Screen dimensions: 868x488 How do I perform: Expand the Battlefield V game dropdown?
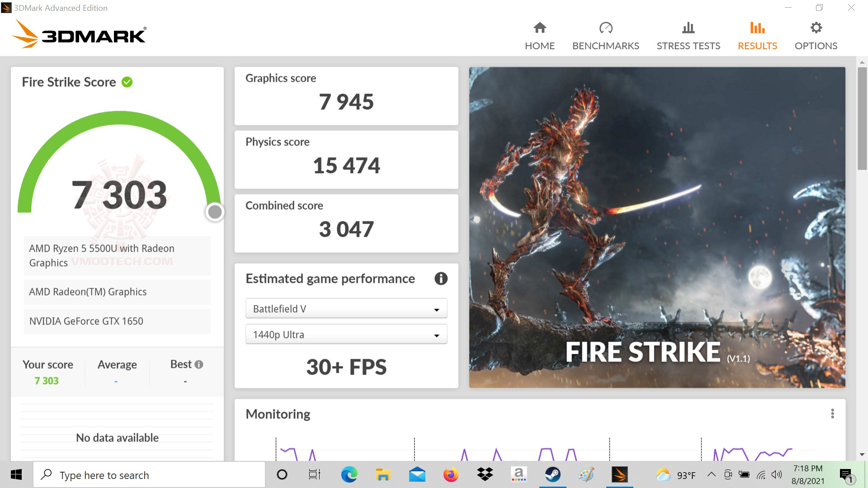346,309
